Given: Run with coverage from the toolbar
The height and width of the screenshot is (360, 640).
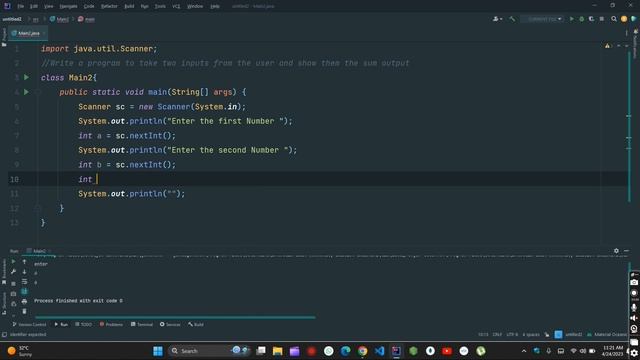Looking at the screenshot, I should point(591,19).
